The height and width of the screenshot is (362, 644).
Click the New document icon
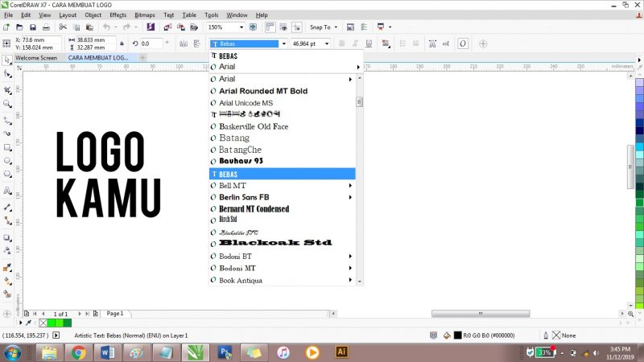6,27
